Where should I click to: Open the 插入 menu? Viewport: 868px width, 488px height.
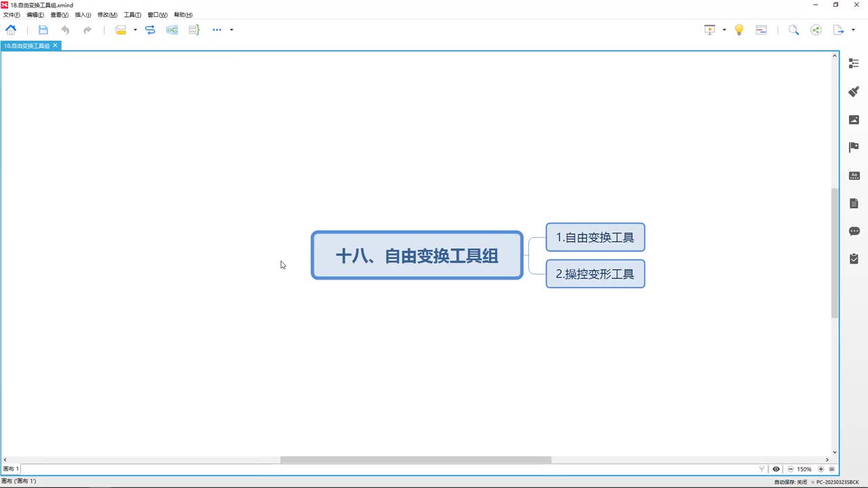pos(83,15)
